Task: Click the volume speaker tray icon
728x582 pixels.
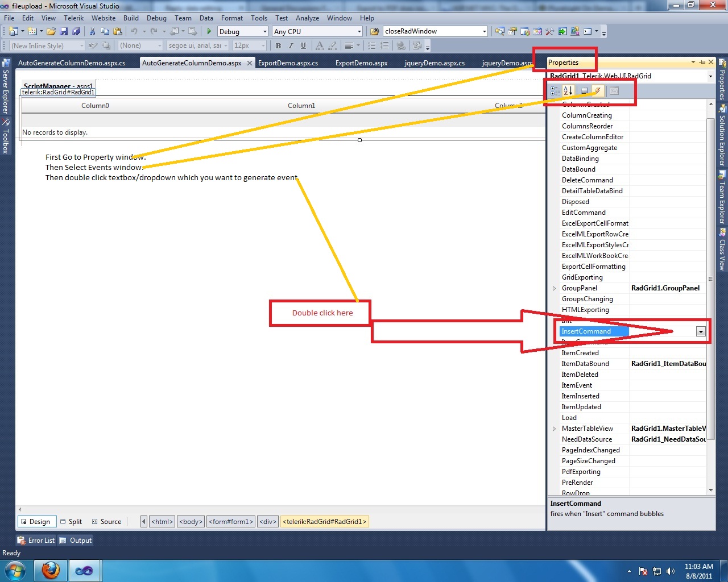Action: coord(671,571)
